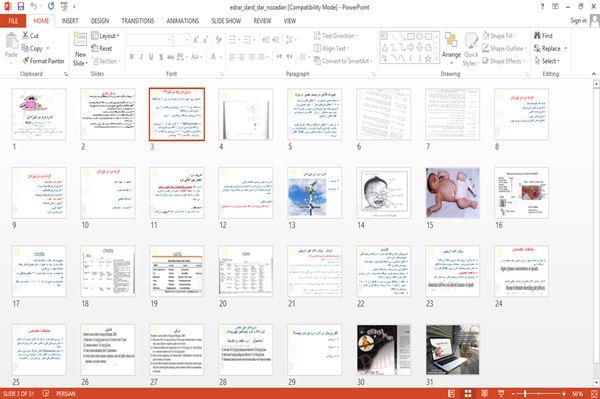Increase font size
Viewport: 600px width, 399px height.
[196, 39]
